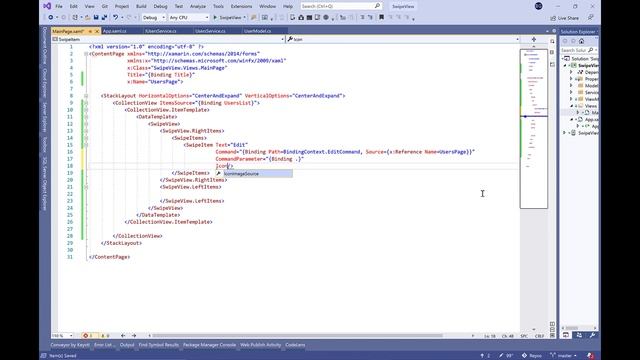This screenshot has width=640, height=360.
Task: Open the File menu
Action: pyautogui.click(x=59, y=6)
